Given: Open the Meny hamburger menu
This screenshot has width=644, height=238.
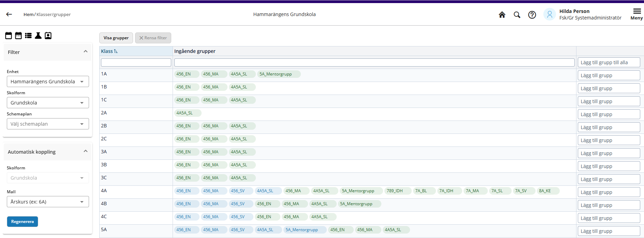Looking at the screenshot, I should [x=636, y=14].
